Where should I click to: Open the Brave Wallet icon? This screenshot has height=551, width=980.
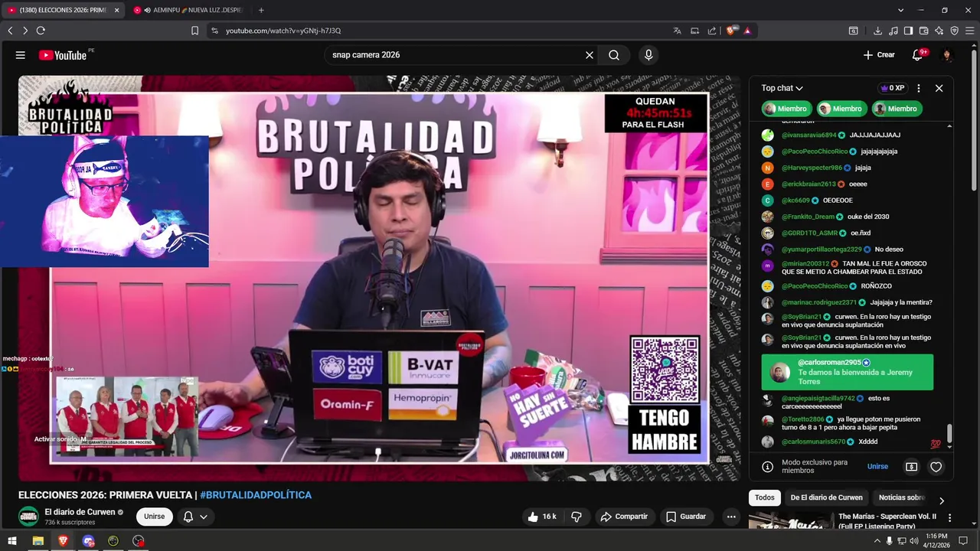click(x=923, y=31)
